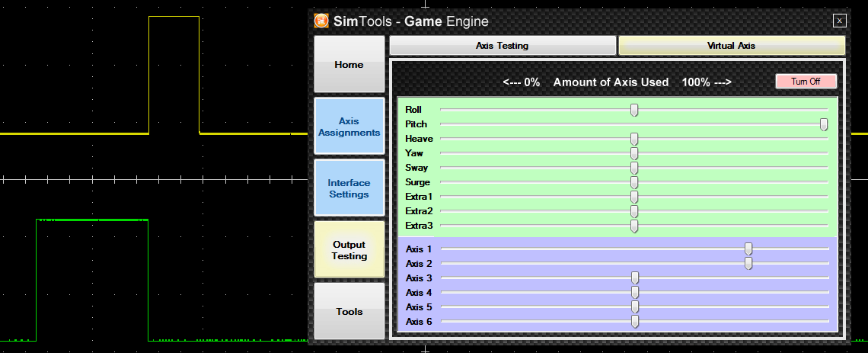
Task: Click the yellow pulse on the oscilloscope
Action: point(174,75)
